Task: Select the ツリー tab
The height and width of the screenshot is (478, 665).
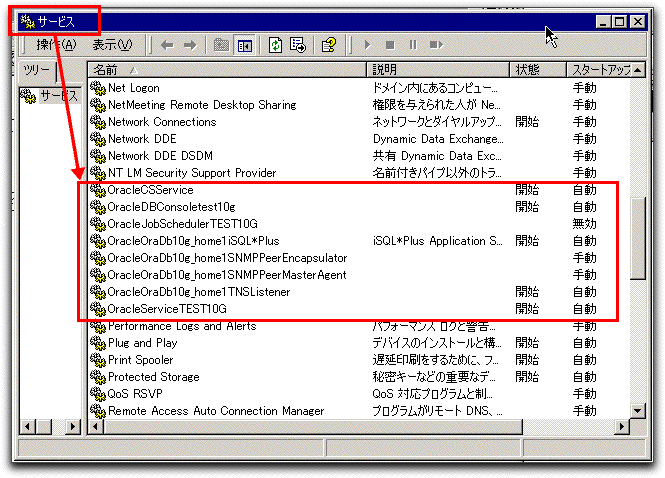Action: tap(37, 70)
